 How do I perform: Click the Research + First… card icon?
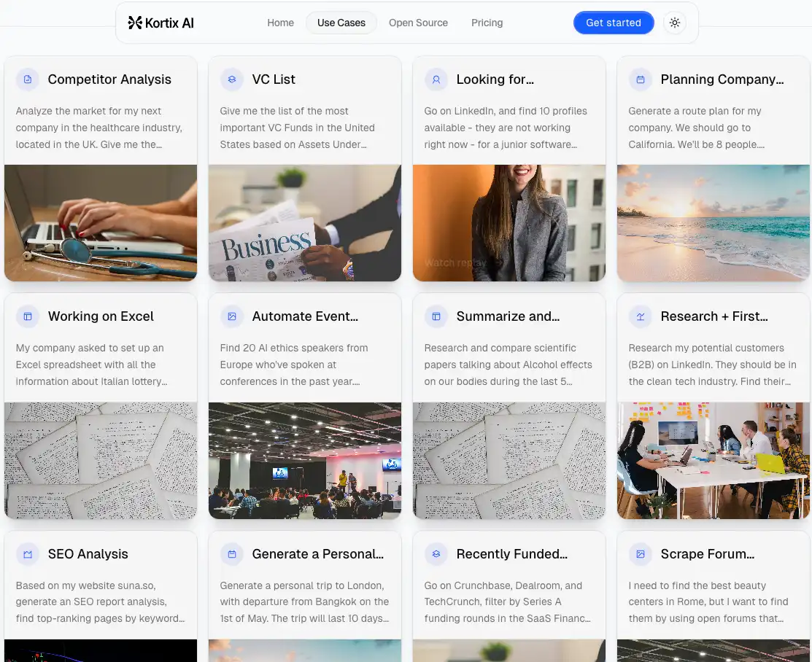(x=641, y=316)
